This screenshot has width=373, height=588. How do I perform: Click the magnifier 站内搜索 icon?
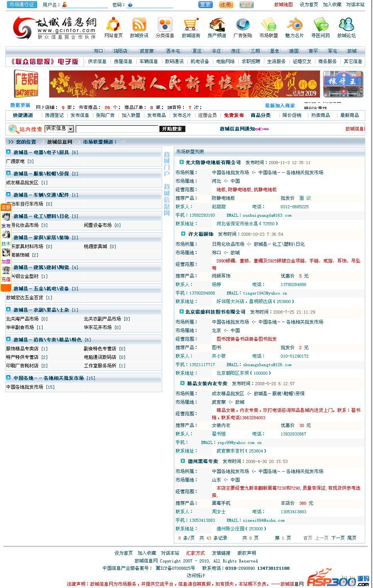[x=14, y=129]
